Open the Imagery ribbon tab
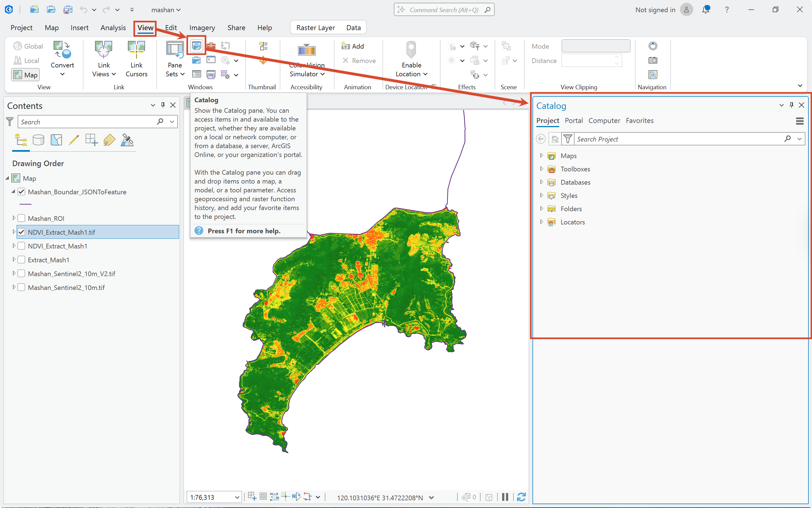 tap(202, 28)
